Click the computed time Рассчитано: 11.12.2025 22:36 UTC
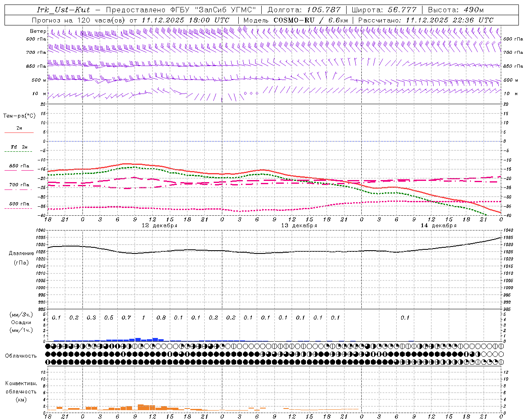 [x=426, y=20]
